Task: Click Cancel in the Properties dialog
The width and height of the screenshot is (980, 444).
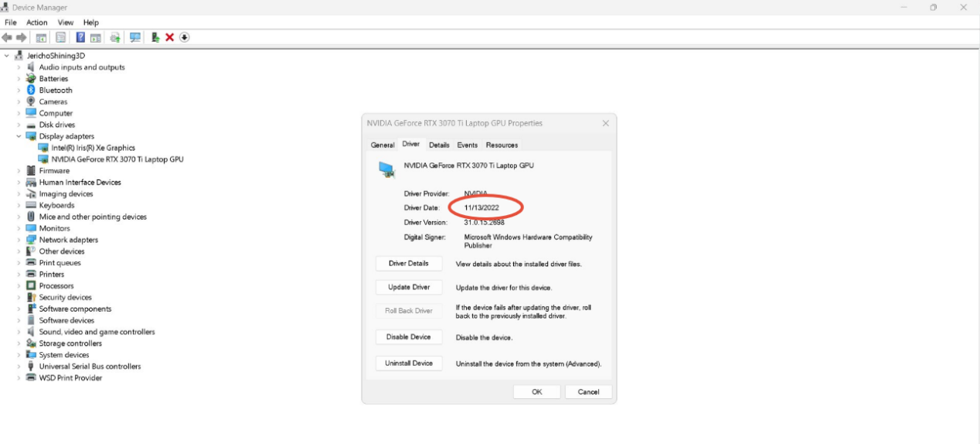Action: (588, 392)
